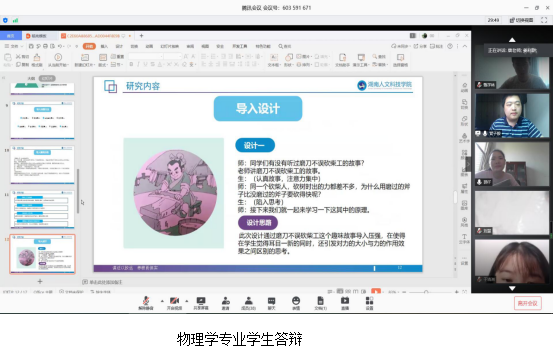Open the Live streaming icon

[345, 303]
